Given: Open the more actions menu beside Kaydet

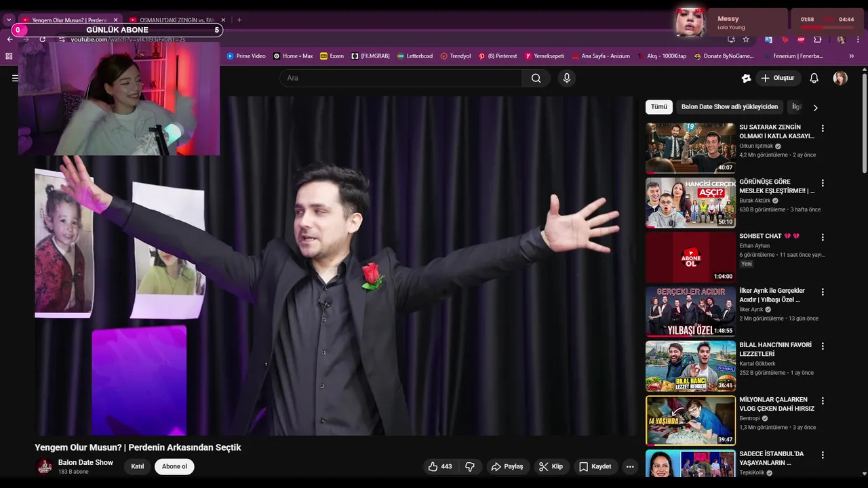Looking at the screenshot, I should pyautogui.click(x=630, y=466).
